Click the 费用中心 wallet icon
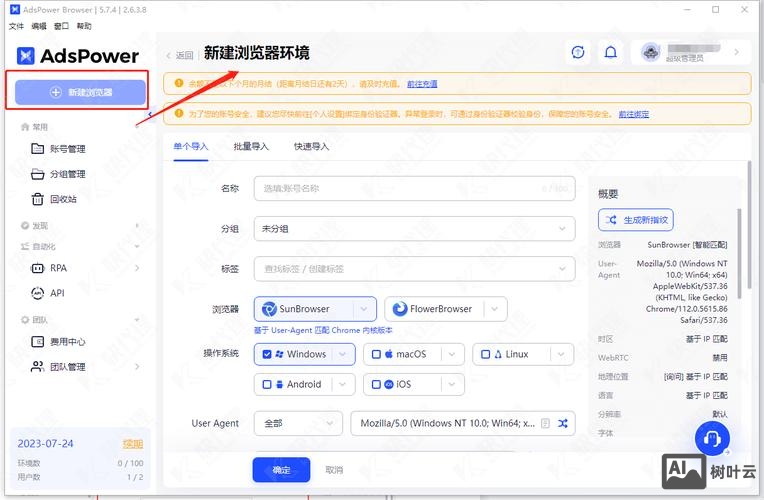 [x=38, y=342]
